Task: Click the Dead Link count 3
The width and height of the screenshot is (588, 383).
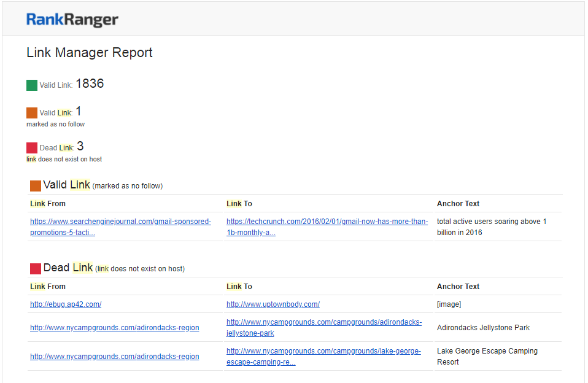Action: pyautogui.click(x=80, y=147)
